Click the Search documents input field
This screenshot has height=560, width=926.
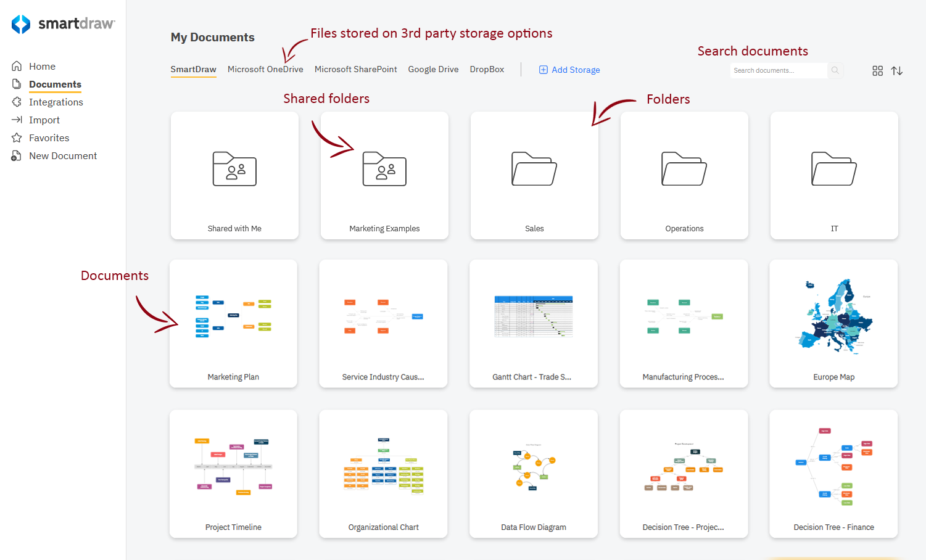click(x=777, y=70)
